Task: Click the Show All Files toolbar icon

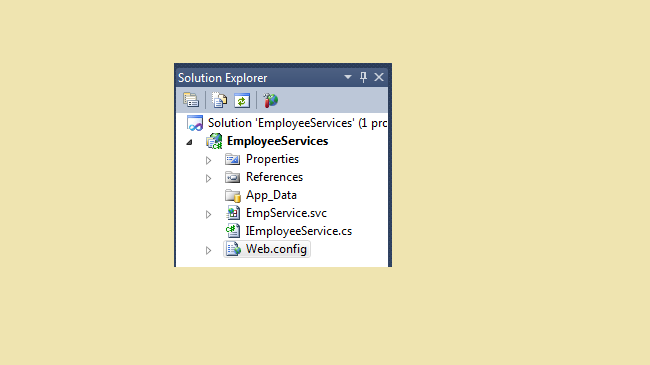Action: point(219,100)
